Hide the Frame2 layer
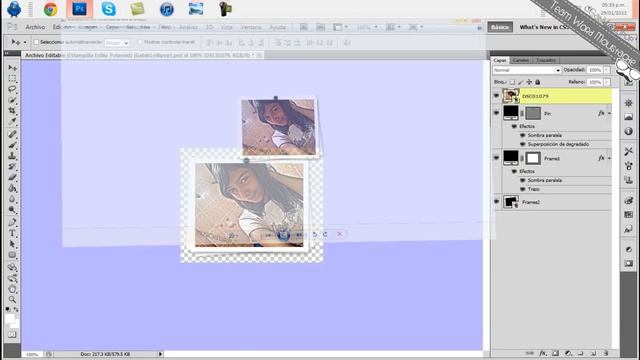 coord(496,202)
